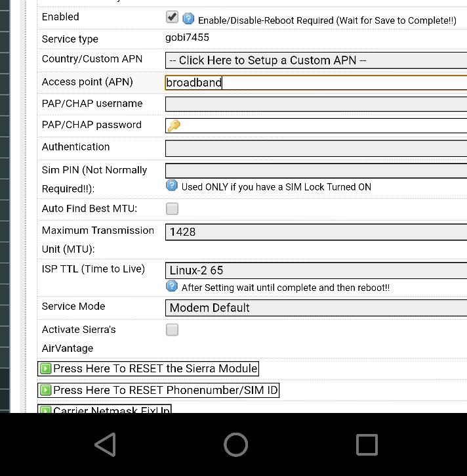Screen dimensions: 467x476
Task: Click help icon below ISP TTL dropdown
Action: click(172, 286)
